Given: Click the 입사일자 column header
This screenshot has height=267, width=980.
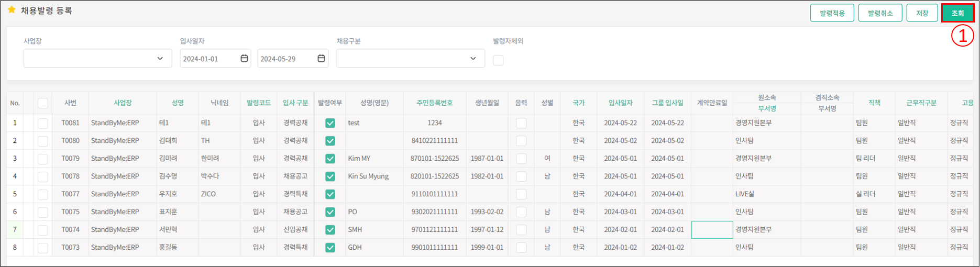Looking at the screenshot, I should pyautogui.click(x=620, y=103).
